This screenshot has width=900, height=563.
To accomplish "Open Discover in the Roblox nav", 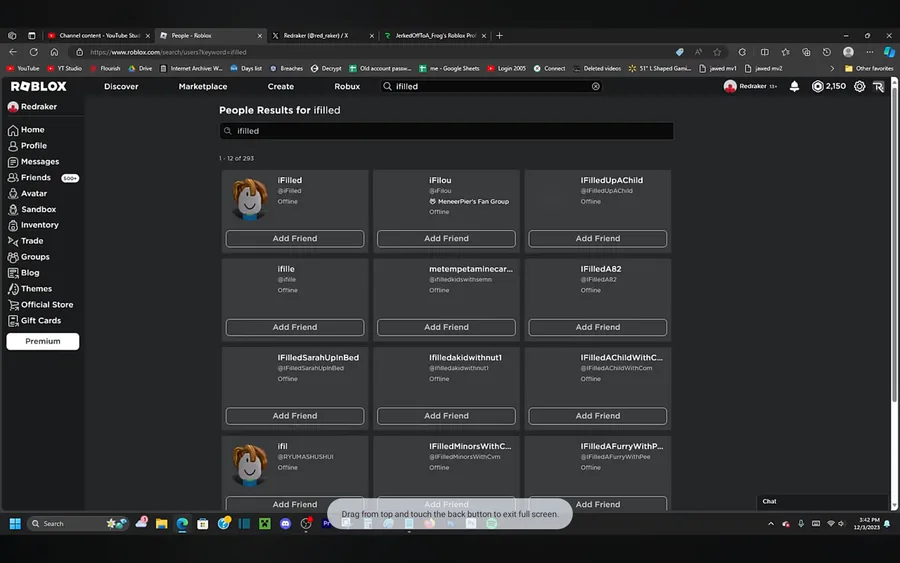I will coord(121,87).
